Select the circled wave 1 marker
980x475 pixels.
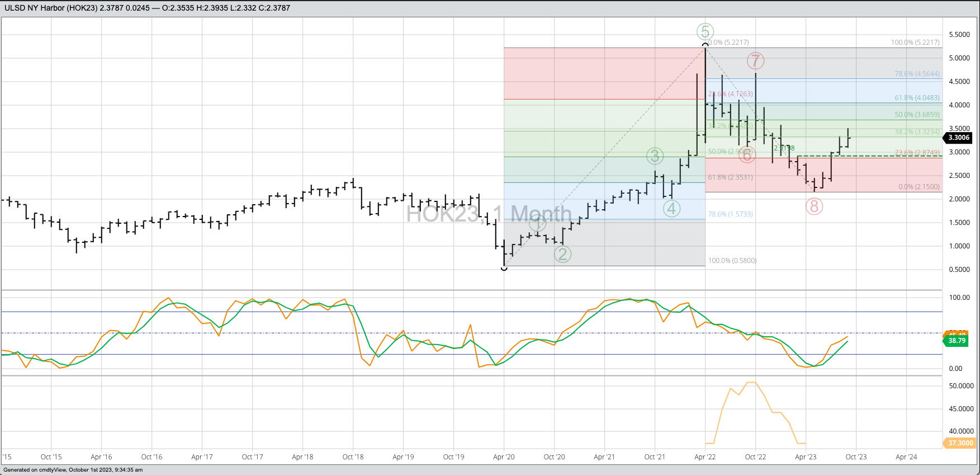coord(537,224)
